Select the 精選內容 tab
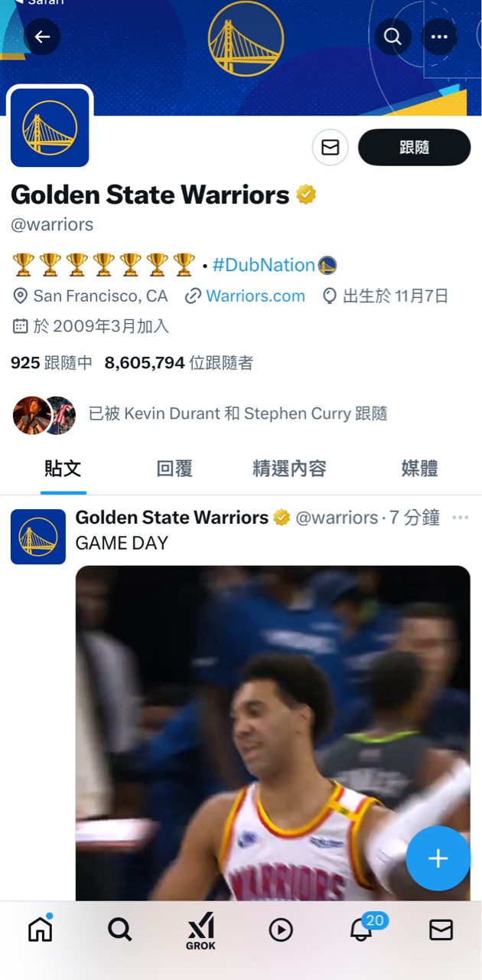 (x=290, y=469)
